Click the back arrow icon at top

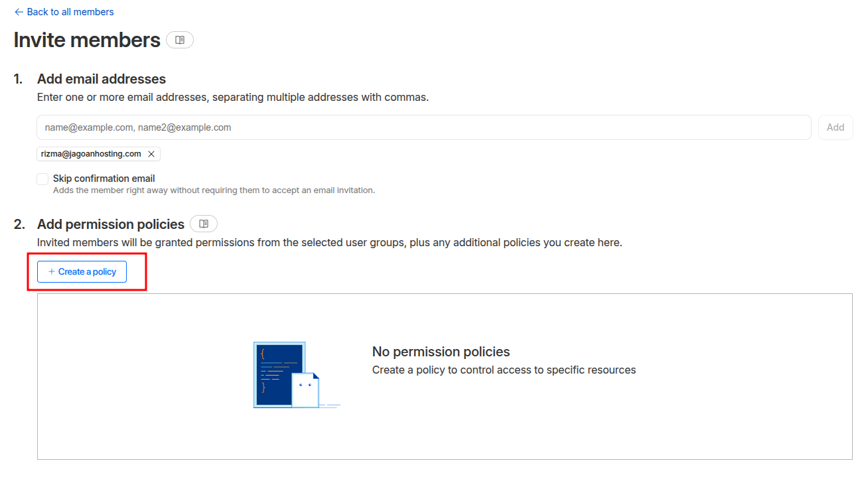19,12
